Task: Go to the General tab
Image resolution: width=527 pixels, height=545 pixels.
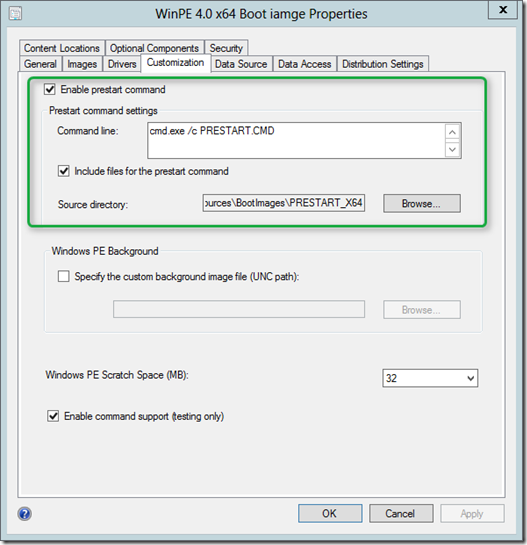Action: tap(40, 64)
